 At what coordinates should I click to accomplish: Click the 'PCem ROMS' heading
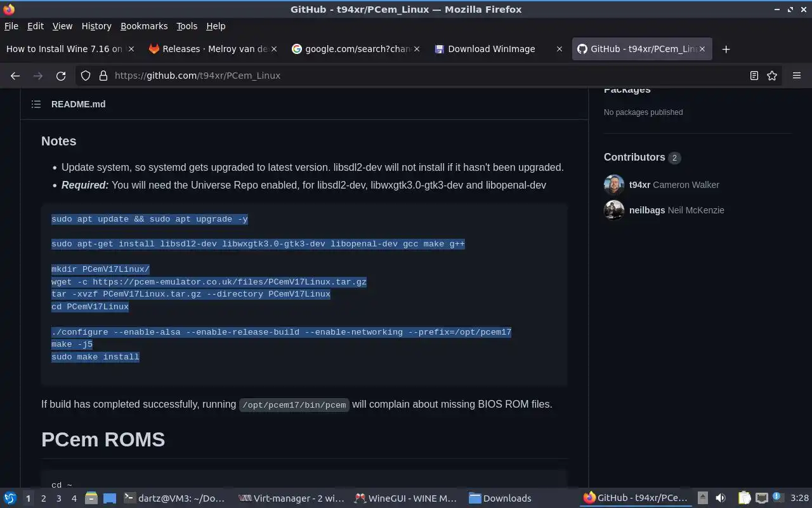(103, 439)
